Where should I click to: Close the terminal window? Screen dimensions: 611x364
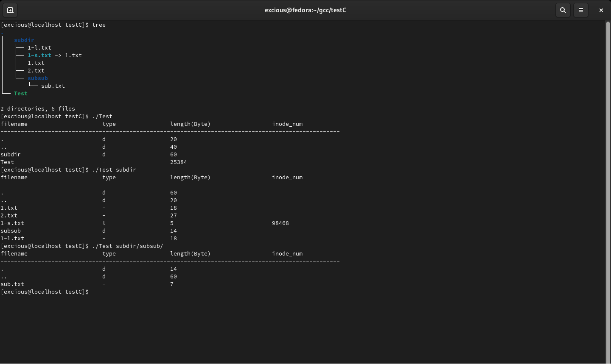tap(601, 10)
